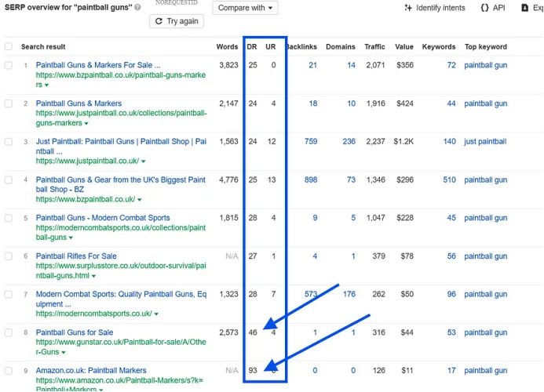The width and height of the screenshot is (544, 392).
Task: Check the box for result 4 UK's Biggest Paintball Shop
Action: [9, 180]
